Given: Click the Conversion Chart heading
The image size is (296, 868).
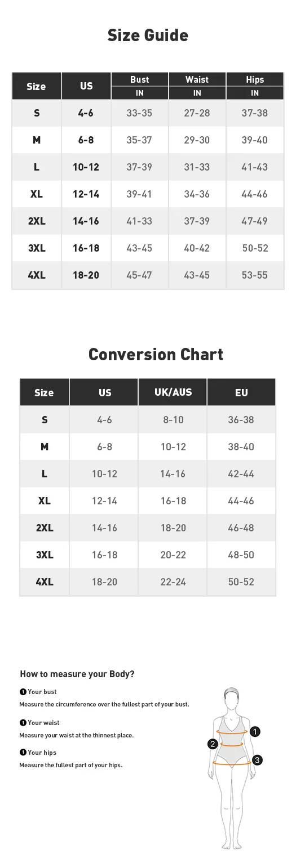Looking at the screenshot, I should (x=156, y=354).
